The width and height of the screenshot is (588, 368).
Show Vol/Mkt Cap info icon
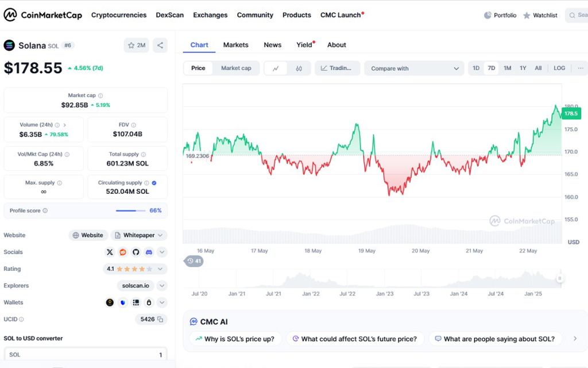point(67,154)
